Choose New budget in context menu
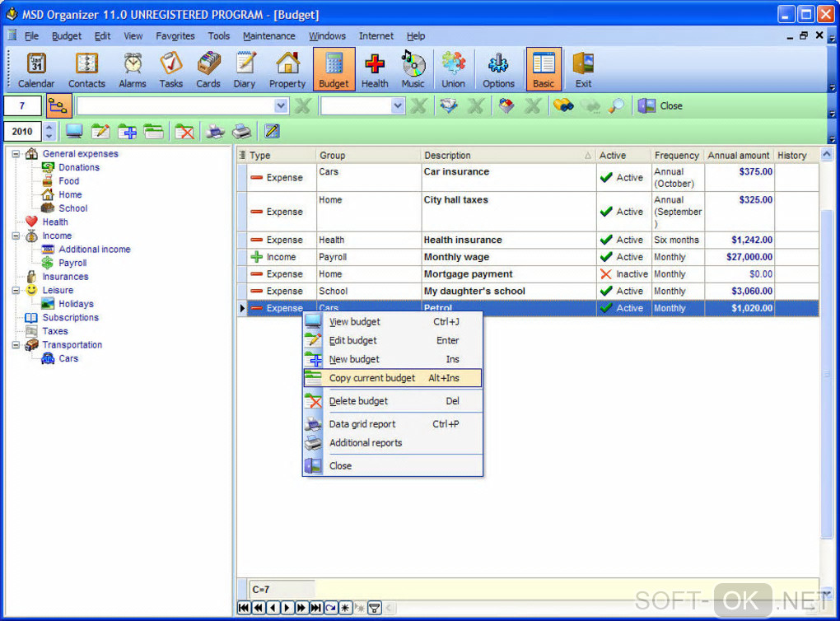 click(393, 359)
